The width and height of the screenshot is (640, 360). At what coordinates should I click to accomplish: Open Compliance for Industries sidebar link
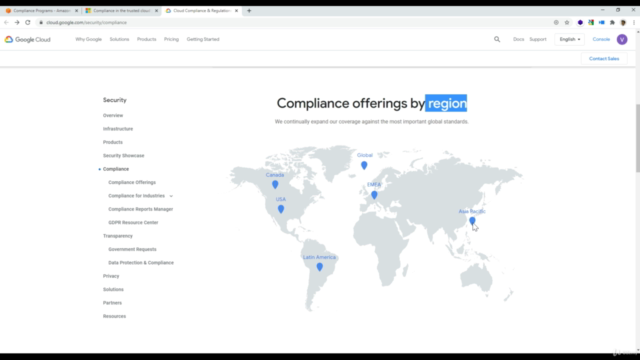pos(136,196)
